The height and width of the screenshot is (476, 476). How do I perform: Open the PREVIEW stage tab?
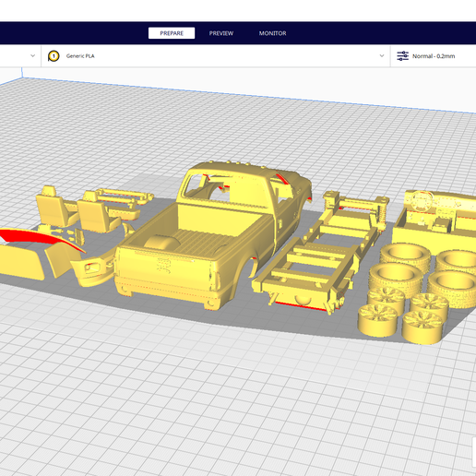point(221,33)
